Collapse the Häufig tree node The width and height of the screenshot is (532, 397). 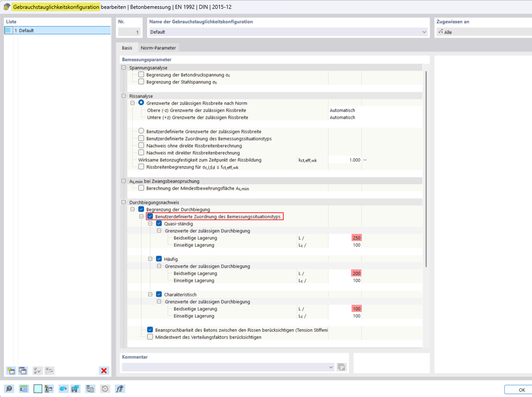click(x=150, y=259)
